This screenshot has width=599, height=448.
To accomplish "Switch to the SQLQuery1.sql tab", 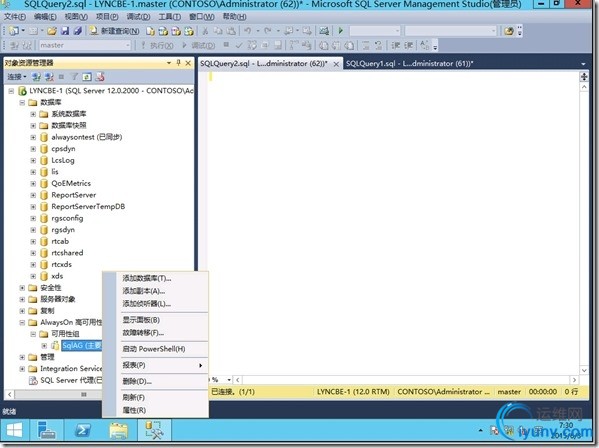I will pyautogui.click(x=409, y=63).
